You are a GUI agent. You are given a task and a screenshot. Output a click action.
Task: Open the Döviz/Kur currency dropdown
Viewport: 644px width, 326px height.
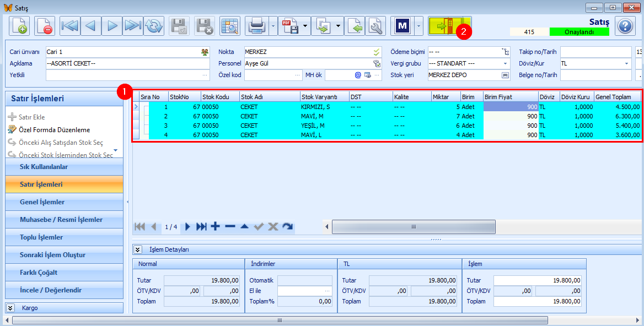click(627, 63)
